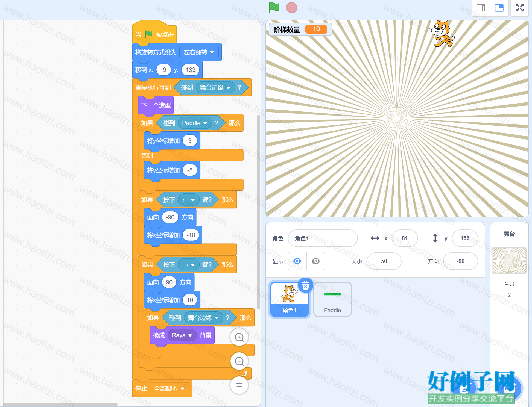Edit the sprite name field 角色1
This screenshot has width=532, height=407.
[x=323, y=238]
